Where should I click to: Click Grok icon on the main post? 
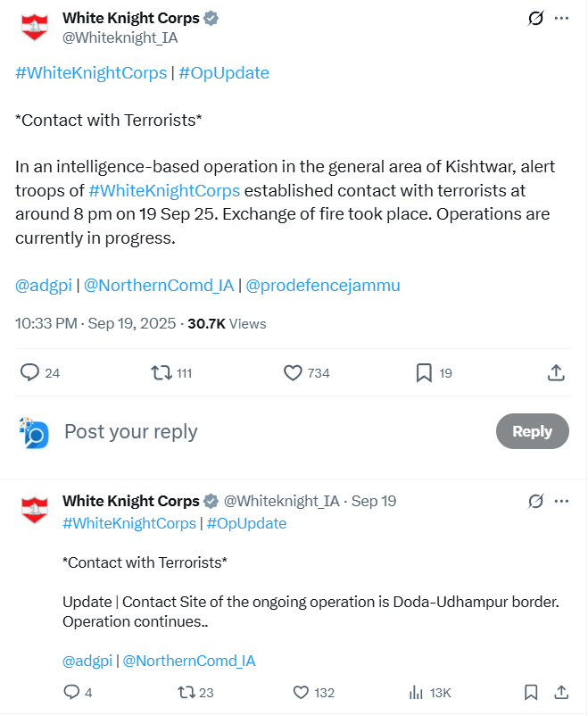(536, 19)
